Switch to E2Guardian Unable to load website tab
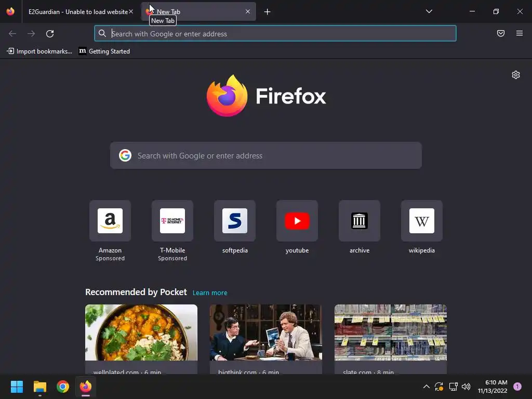532x399 pixels. 78,11
